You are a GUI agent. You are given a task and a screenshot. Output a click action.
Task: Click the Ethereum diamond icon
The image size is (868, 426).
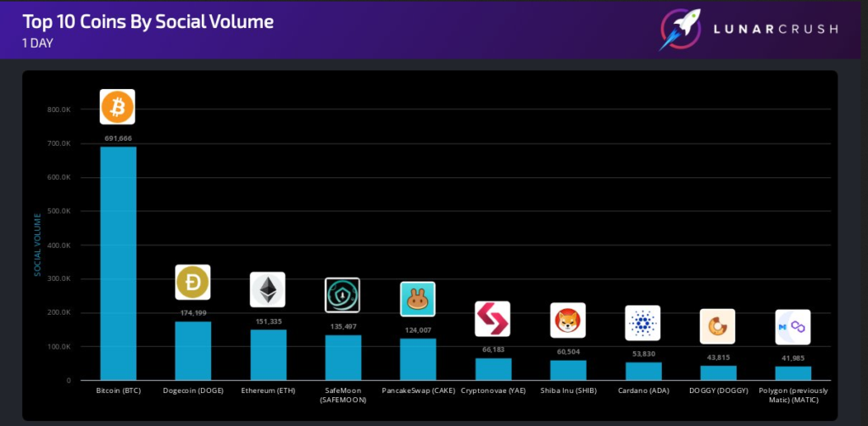(267, 289)
